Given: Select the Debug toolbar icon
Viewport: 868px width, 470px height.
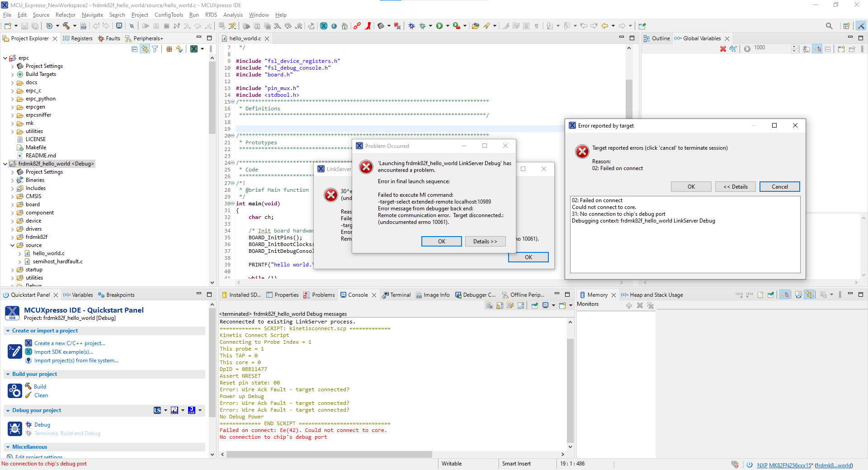Looking at the screenshot, I should (411, 26).
